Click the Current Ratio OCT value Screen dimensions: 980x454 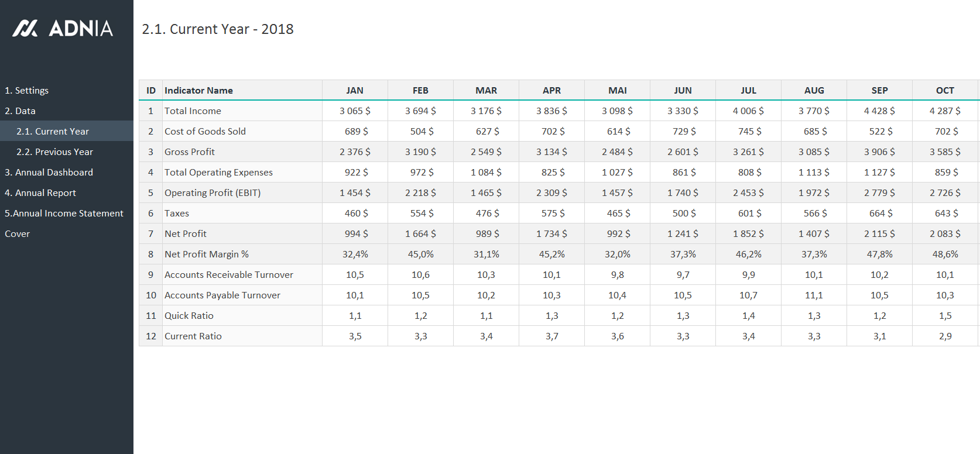point(945,336)
